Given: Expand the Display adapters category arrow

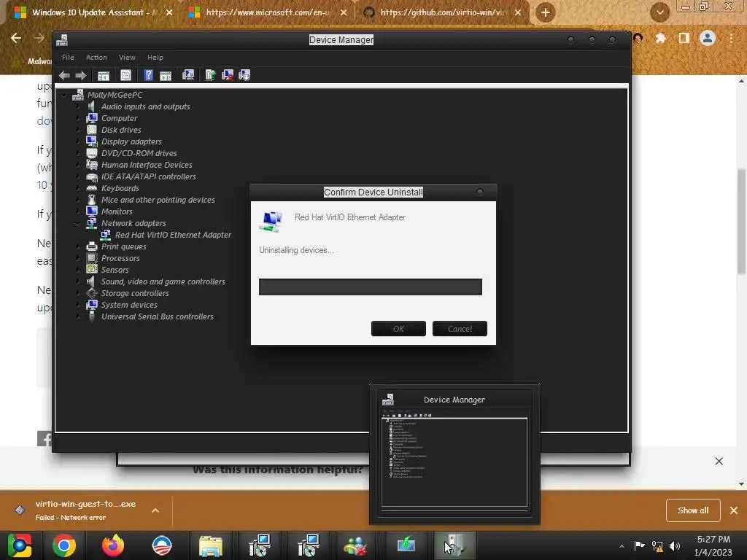Looking at the screenshot, I should (78, 141).
